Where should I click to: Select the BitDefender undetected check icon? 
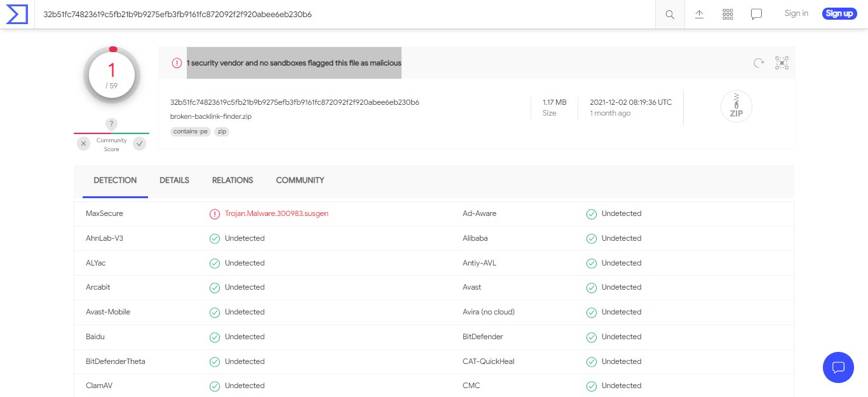tap(592, 337)
